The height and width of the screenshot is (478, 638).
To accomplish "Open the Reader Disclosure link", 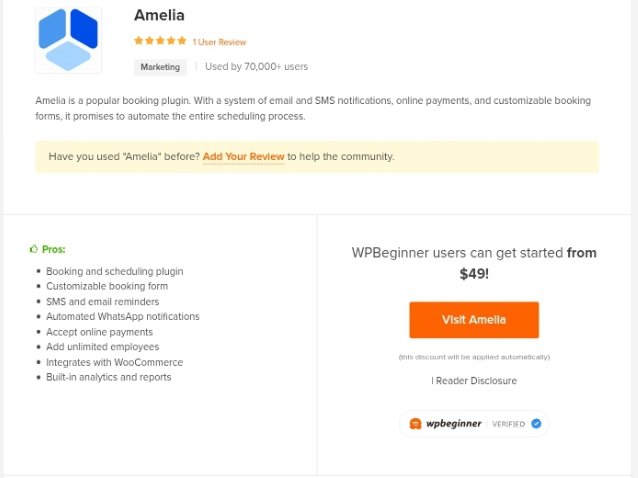I will coord(476,381).
